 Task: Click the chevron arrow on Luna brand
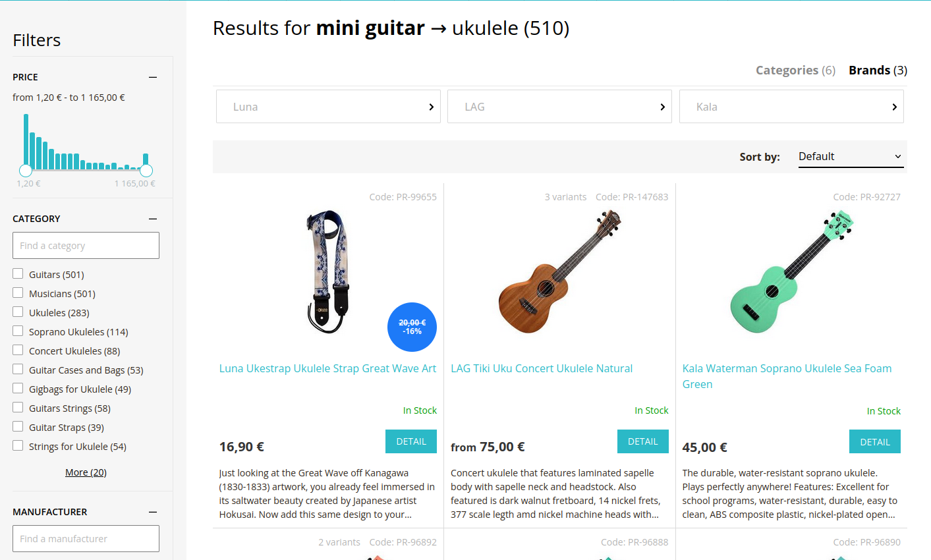pos(431,107)
